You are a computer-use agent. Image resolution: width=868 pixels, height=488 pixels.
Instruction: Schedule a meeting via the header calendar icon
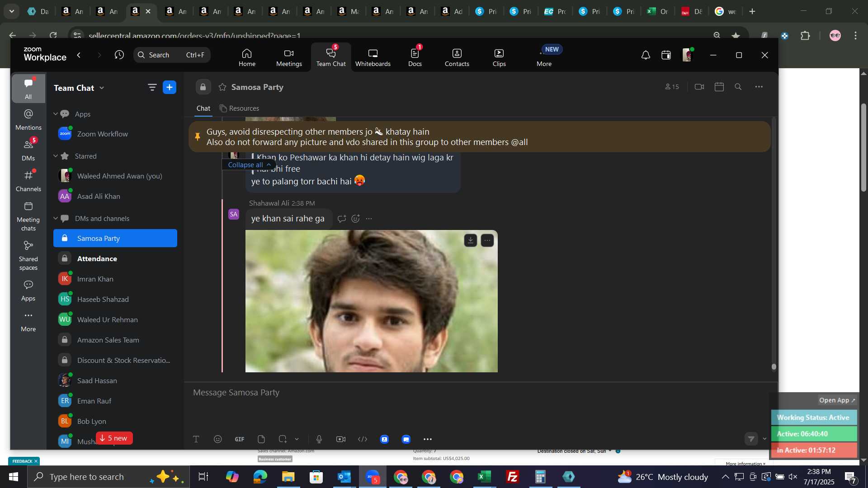click(x=719, y=87)
